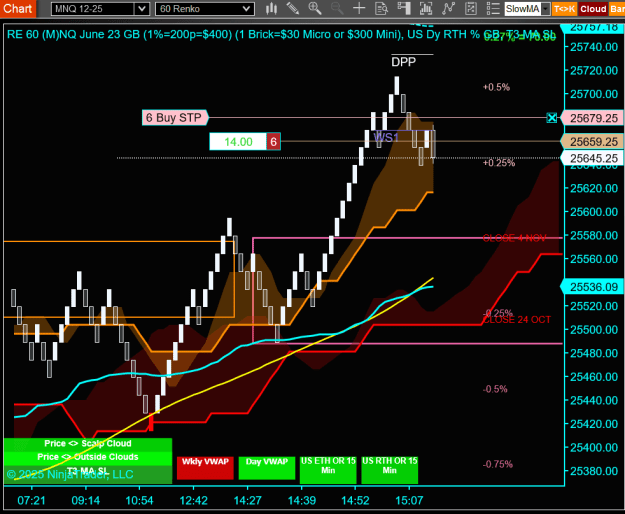
Task: Open the indicators line icon
Action: pyautogui.click(x=448, y=8)
